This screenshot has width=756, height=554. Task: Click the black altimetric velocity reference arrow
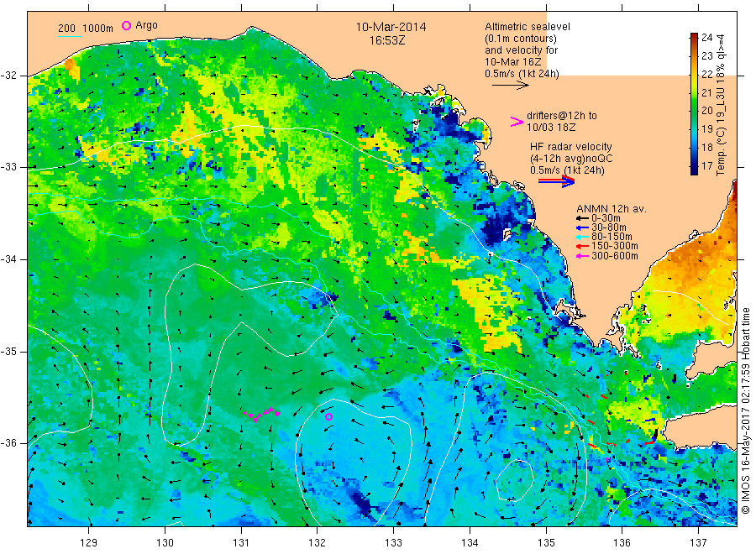pos(510,86)
